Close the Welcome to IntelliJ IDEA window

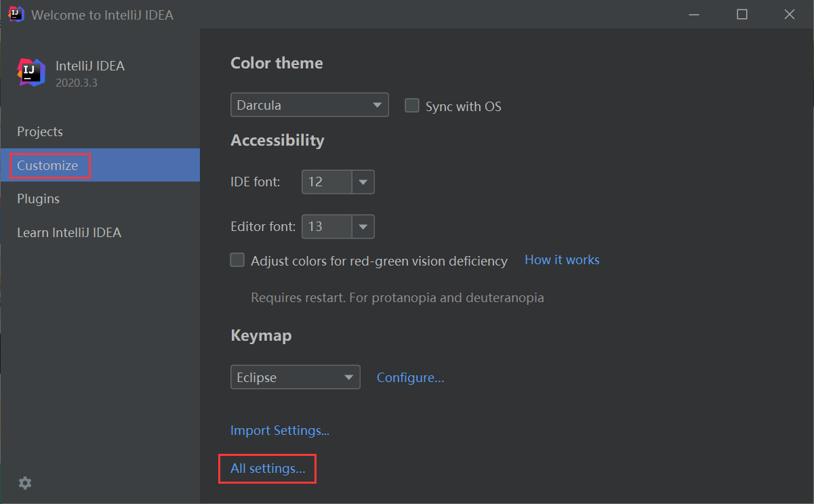790,14
